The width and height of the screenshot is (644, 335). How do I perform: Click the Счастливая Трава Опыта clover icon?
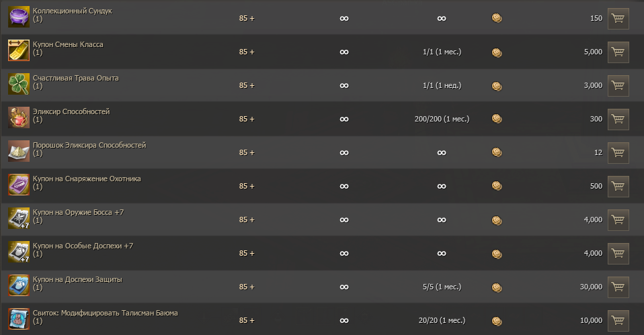click(18, 84)
